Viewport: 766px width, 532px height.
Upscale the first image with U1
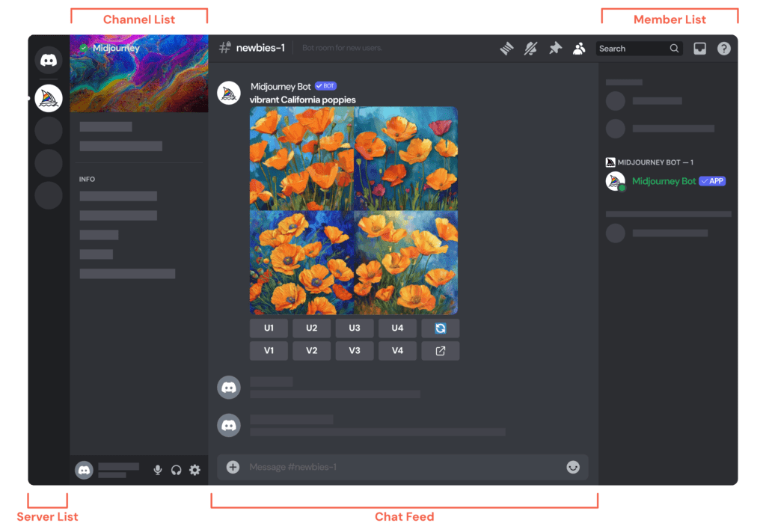click(269, 328)
